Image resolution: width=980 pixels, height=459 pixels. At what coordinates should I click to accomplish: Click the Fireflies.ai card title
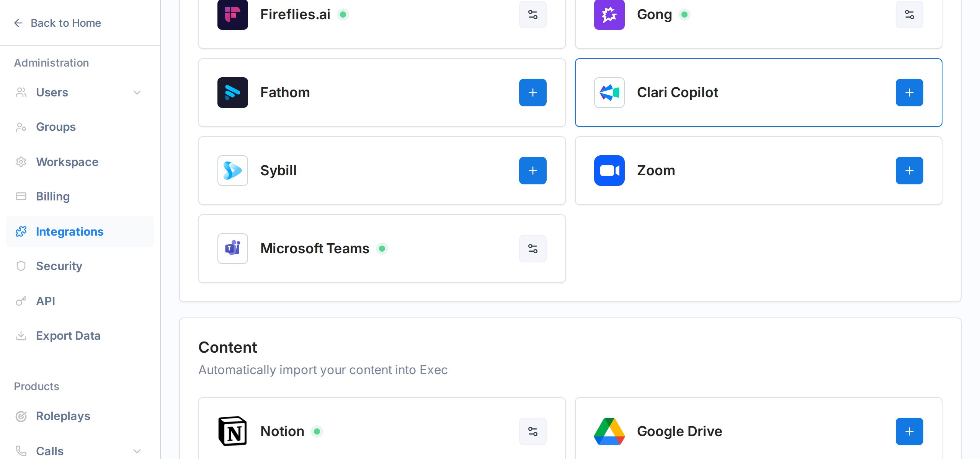295,15
